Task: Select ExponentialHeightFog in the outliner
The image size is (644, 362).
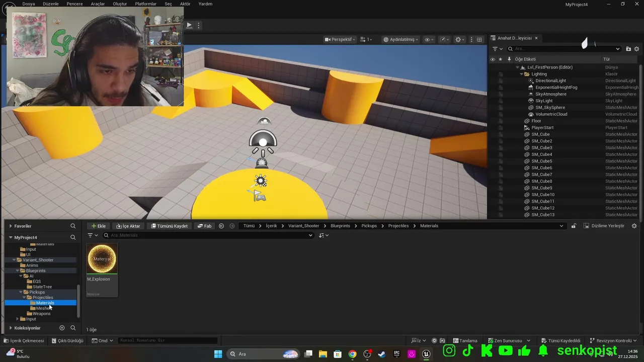Action: tap(556, 87)
